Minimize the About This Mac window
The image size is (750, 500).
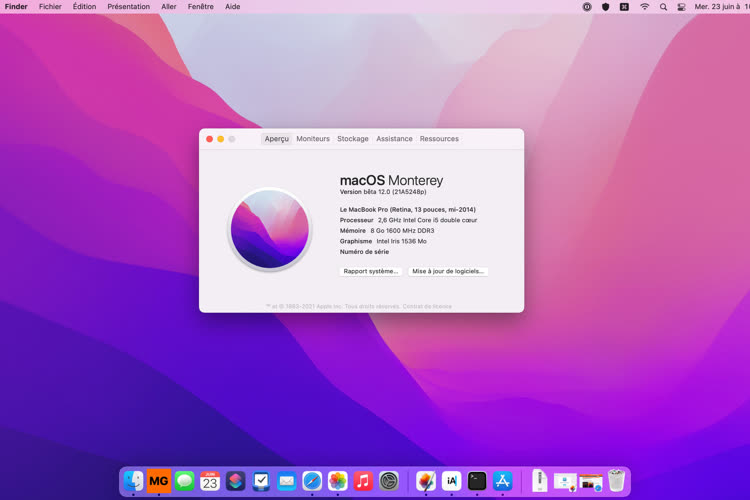(221, 139)
